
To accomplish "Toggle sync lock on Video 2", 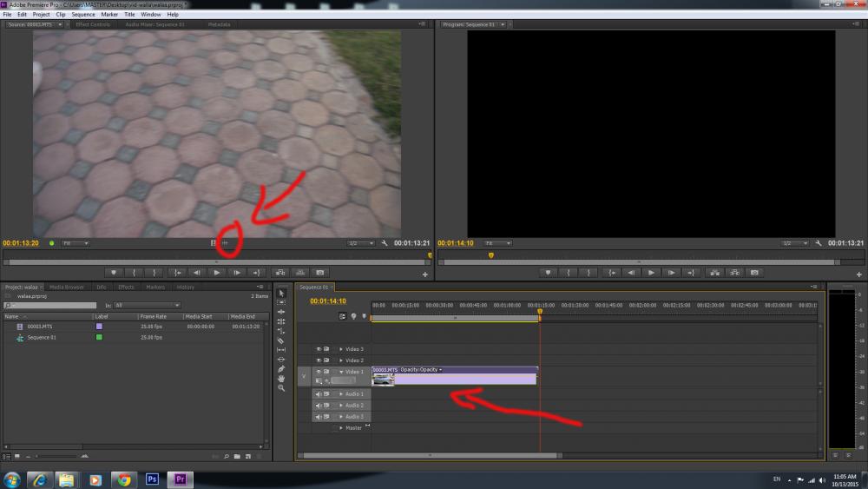I will (326, 360).
